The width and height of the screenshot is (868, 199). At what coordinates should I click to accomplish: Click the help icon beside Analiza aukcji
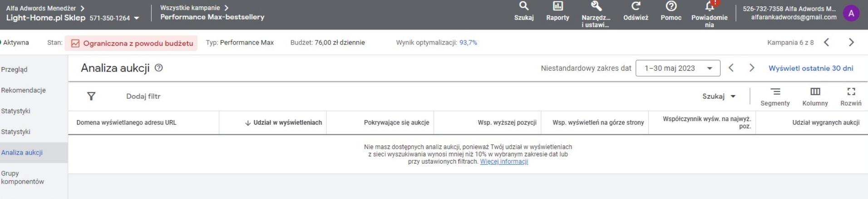(158, 68)
